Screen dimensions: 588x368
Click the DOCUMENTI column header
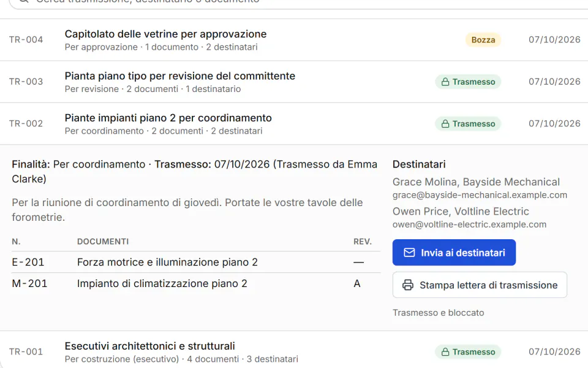coord(103,242)
